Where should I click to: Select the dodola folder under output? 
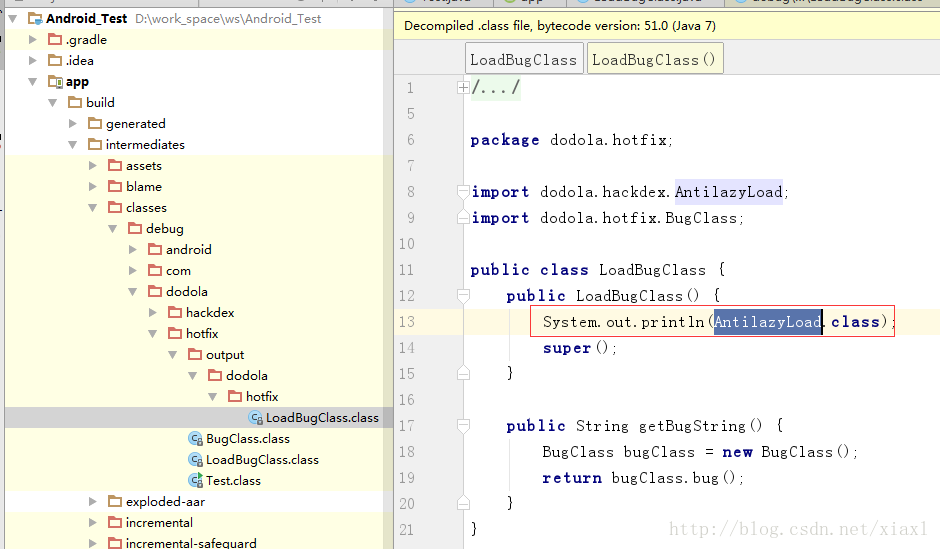[247, 376]
